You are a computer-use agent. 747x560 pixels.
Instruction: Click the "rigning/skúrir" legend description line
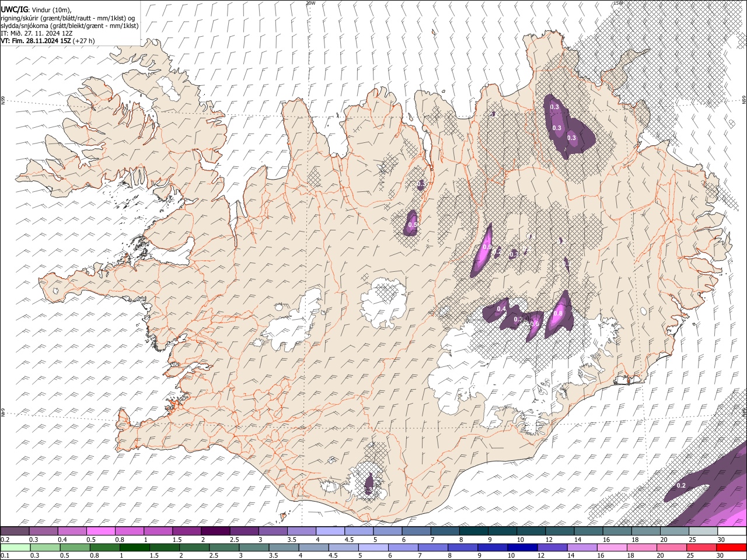68,17
